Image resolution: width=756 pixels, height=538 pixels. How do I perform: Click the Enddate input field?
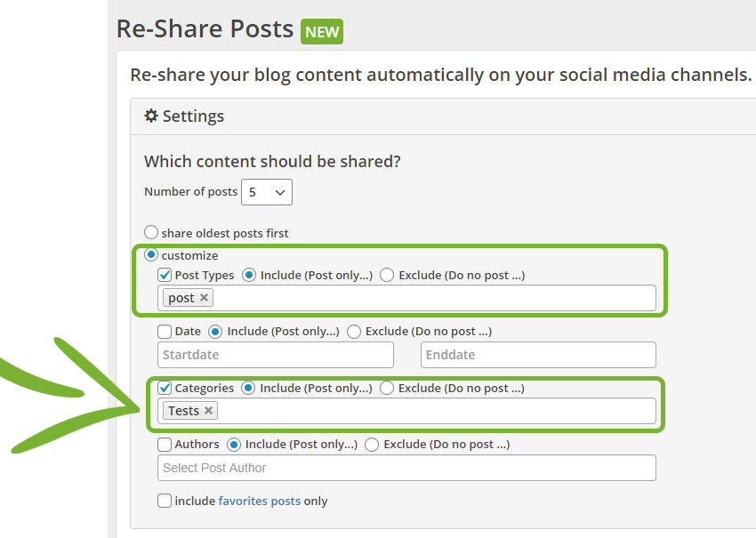[x=538, y=355]
